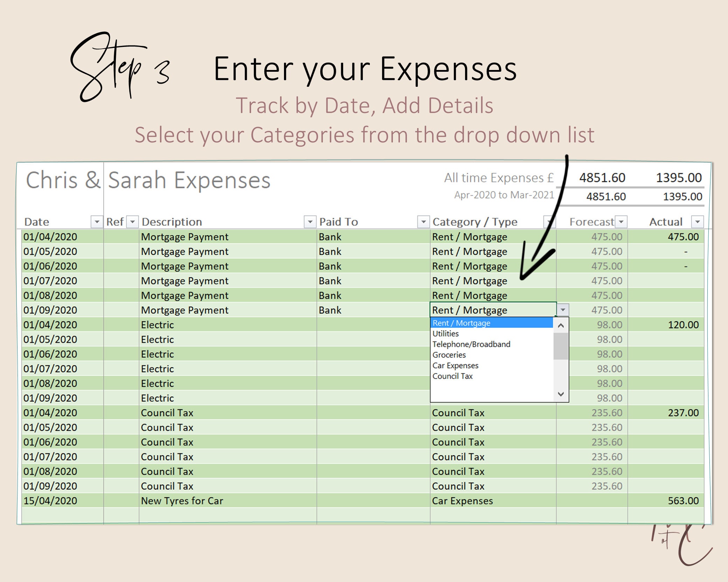Image resolution: width=728 pixels, height=582 pixels.
Task: Open the Description column filter arrow
Action: point(310,221)
